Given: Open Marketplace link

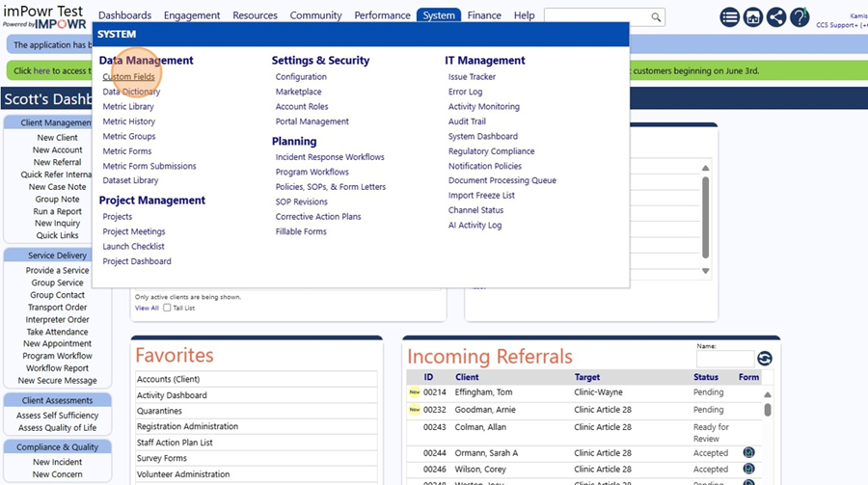Looking at the screenshot, I should tap(298, 92).
